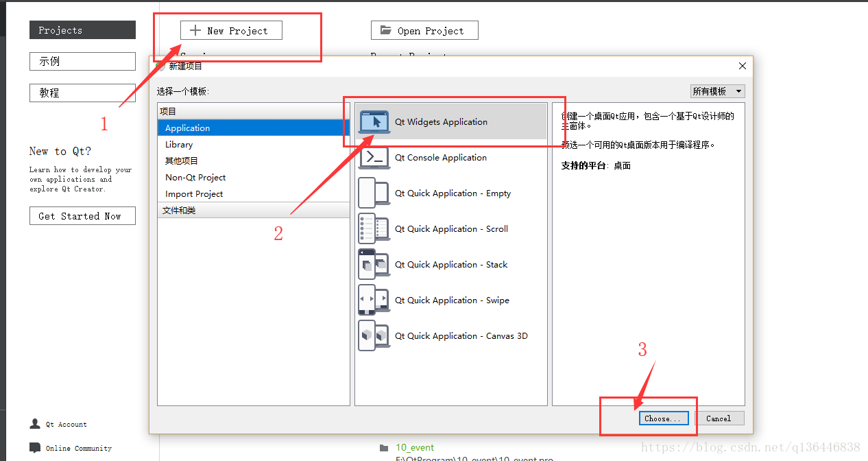Close the 新建项目 dialog with X
868x461 pixels.
coord(742,67)
